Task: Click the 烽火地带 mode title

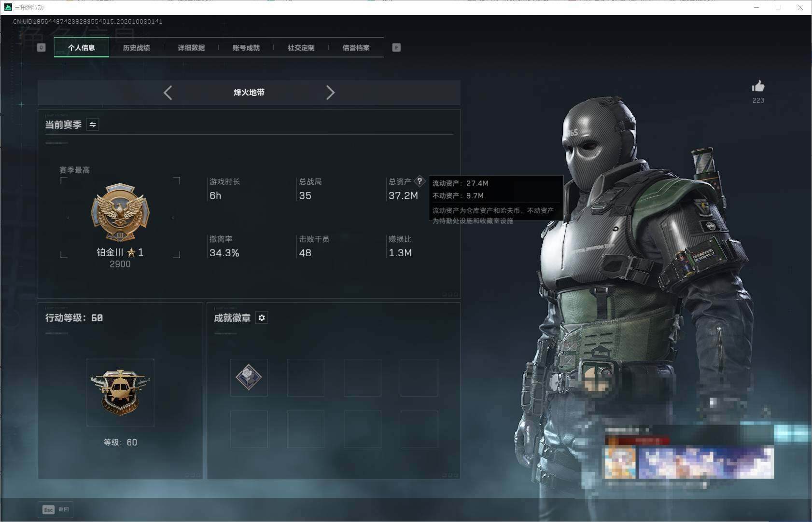Action: click(x=249, y=92)
